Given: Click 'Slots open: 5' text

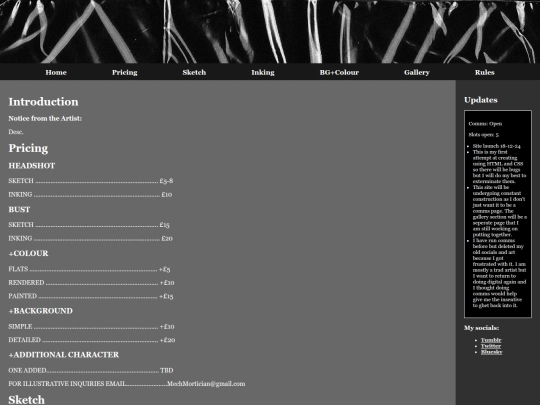Looking at the screenshot, I should (x=484, y=135).
